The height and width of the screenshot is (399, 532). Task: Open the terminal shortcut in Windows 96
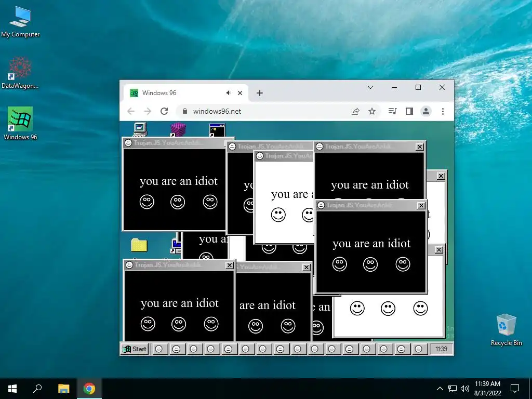(x=217, y=130)
